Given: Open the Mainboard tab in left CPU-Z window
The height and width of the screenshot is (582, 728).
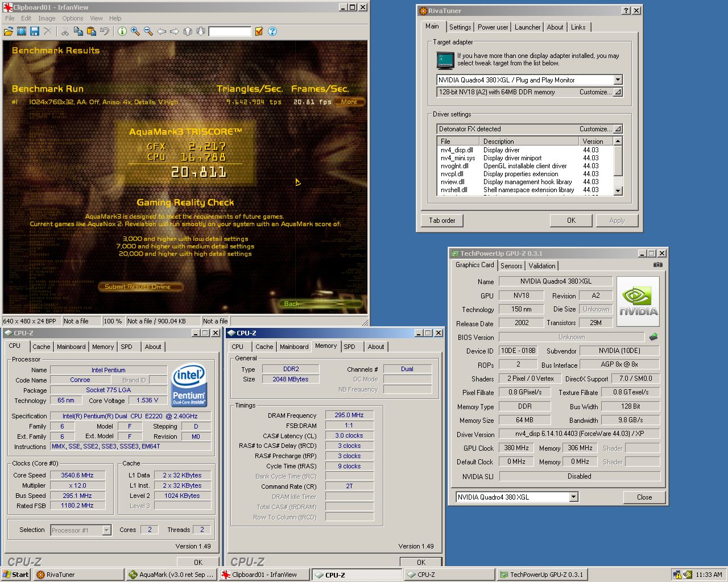Looking at the screenshot, I should point(71,347).
